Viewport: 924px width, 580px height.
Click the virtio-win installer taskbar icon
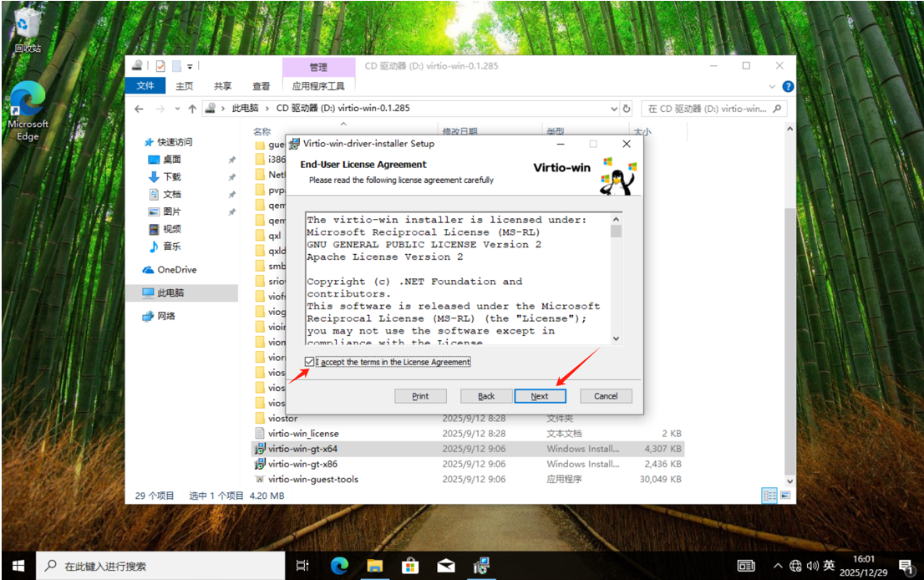click(x=481, y=566)
